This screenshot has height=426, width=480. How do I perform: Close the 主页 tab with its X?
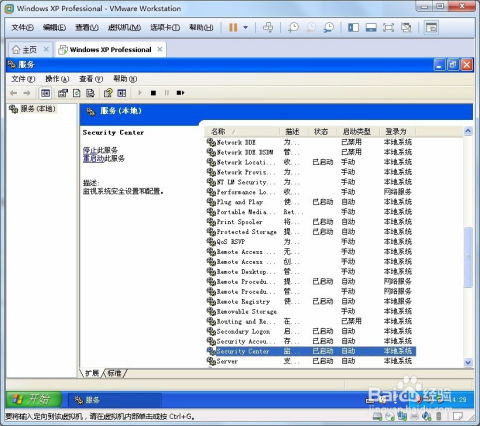46,49
